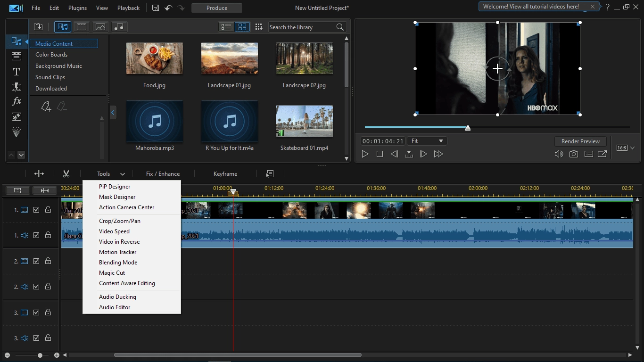The image size is (644, 362).
Task: Disable video track 3 checkbox
Action: point(36,313)
